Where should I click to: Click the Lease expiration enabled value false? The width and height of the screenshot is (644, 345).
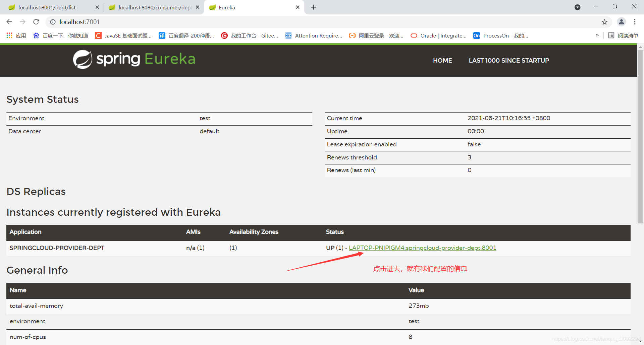(x=474, y=144)
